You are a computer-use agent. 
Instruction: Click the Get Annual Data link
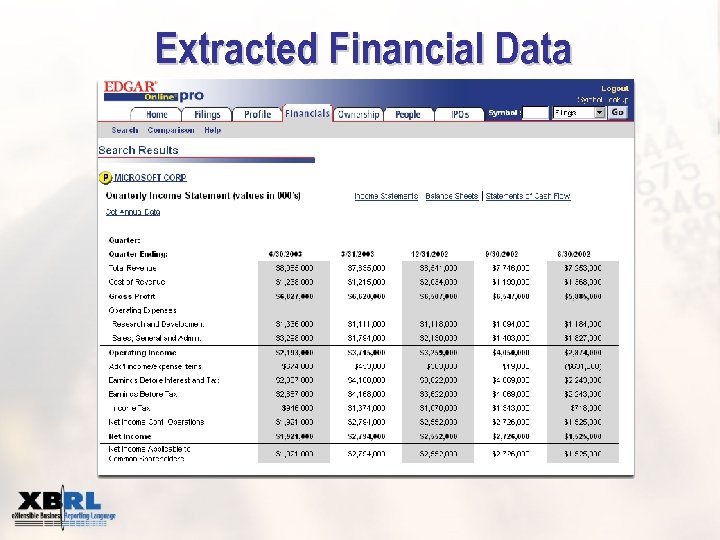click(x=133, y=212)
